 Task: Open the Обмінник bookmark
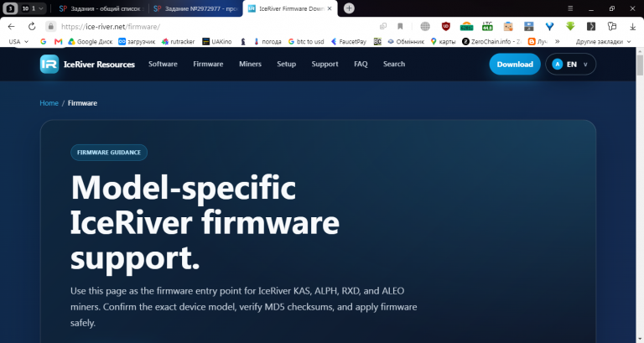406,41
